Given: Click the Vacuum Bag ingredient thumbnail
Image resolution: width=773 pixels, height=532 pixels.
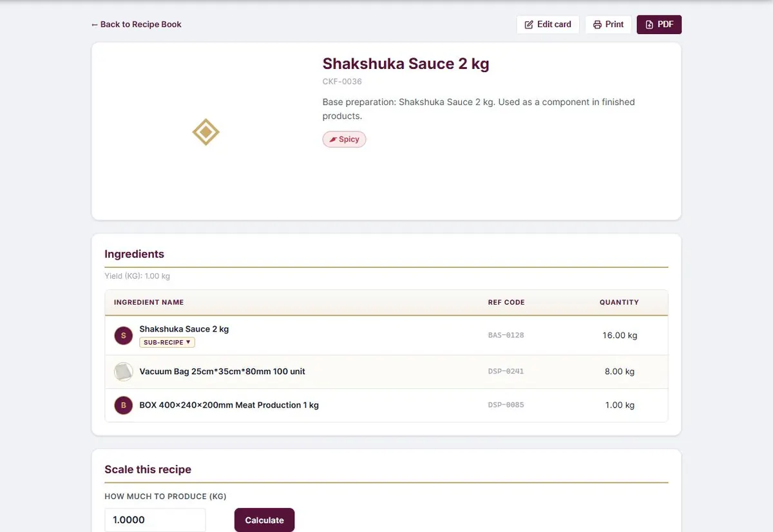Looking at the screenshot, I should point(124,372).
